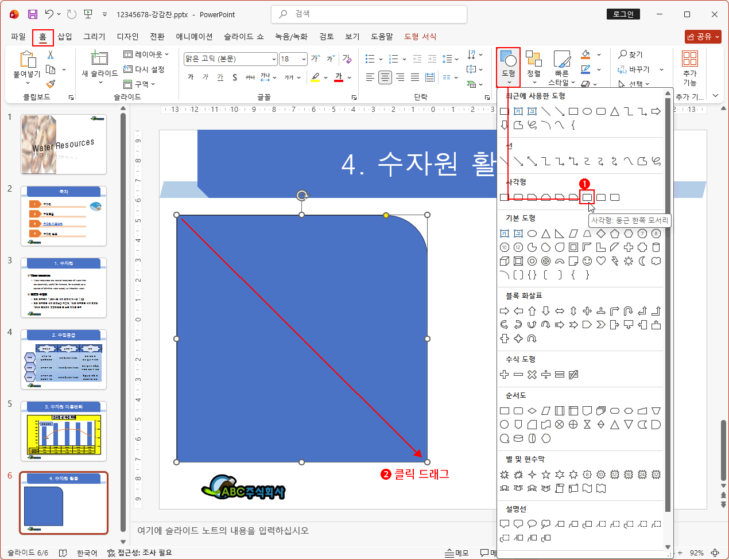This screenshot has height=560, width=729.
Task: Click the font color red swatch button
Action: 339,77
